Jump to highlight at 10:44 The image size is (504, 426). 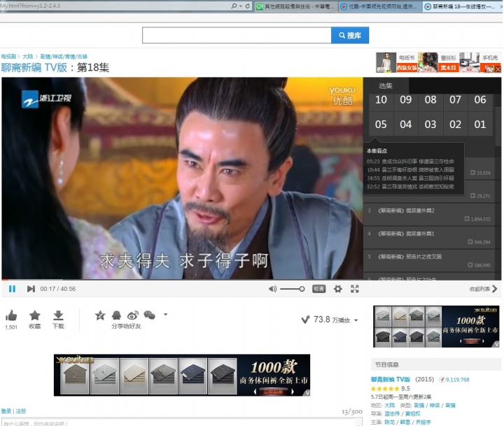(410, 169)
